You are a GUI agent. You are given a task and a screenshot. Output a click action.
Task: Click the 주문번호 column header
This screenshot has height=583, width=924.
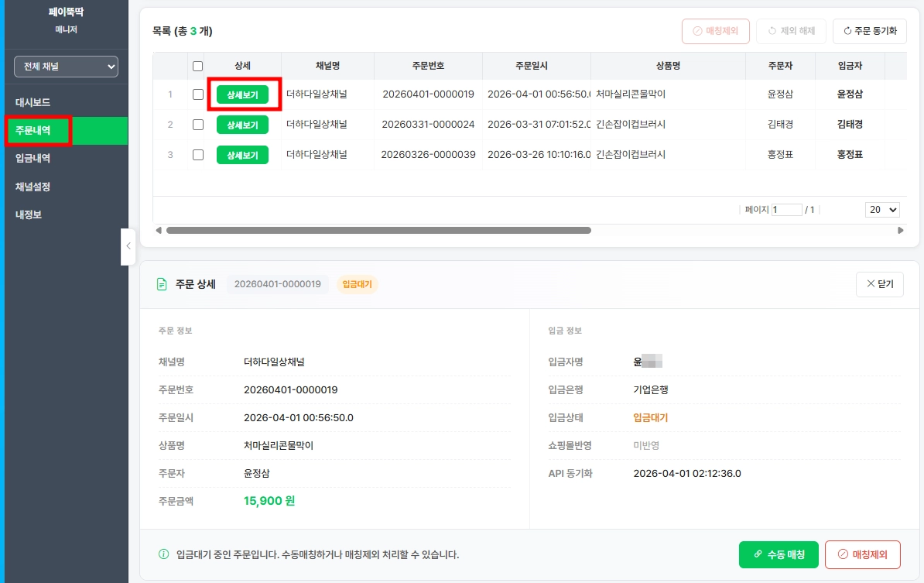click(428, 66)
